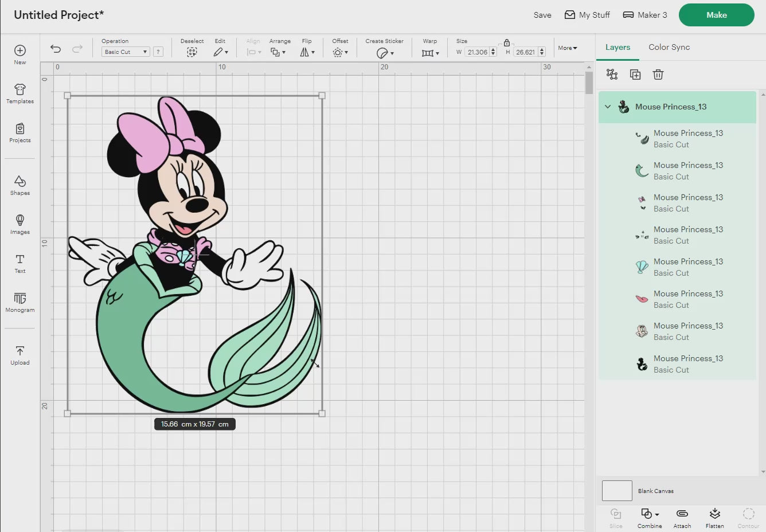Click the green Make button

pos(717,15)
